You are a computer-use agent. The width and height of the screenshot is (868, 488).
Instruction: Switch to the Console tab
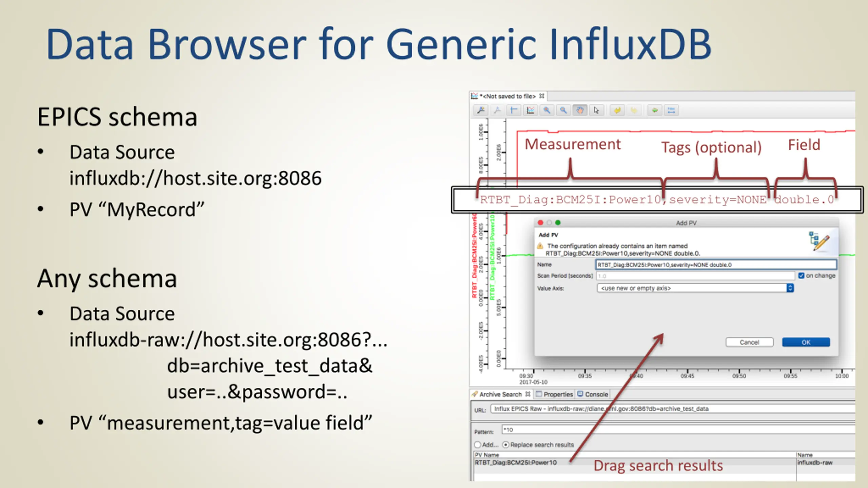(x=593, y=394)
